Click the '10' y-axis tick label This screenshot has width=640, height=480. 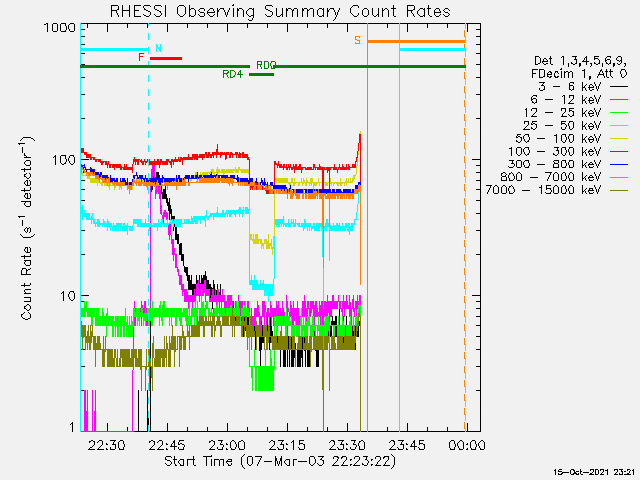(68, 296)
